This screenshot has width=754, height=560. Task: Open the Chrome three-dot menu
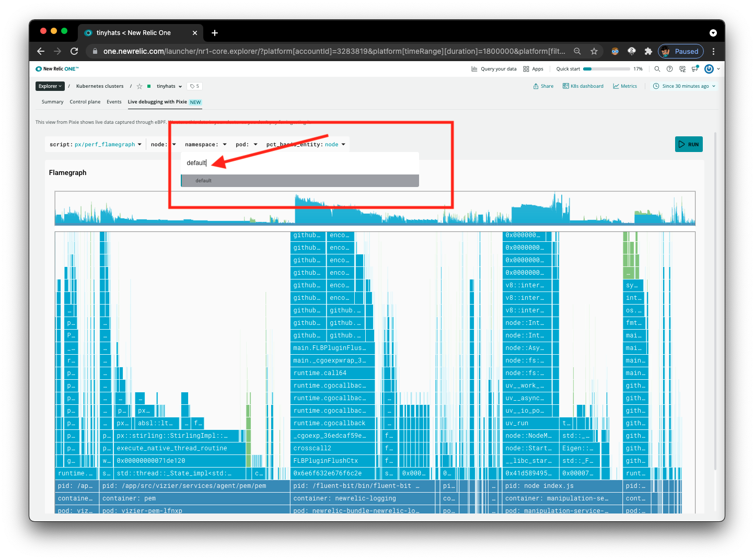click(713, 51)
